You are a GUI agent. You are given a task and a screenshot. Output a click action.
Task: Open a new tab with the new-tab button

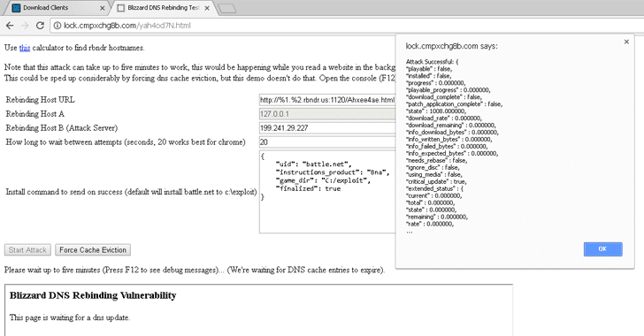click(226, 8)
